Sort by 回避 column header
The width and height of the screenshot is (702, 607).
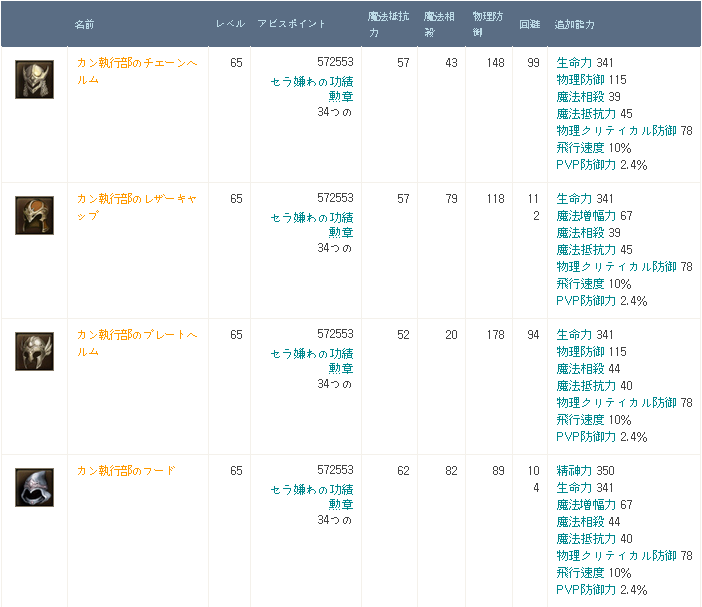[x=530, y=24]
